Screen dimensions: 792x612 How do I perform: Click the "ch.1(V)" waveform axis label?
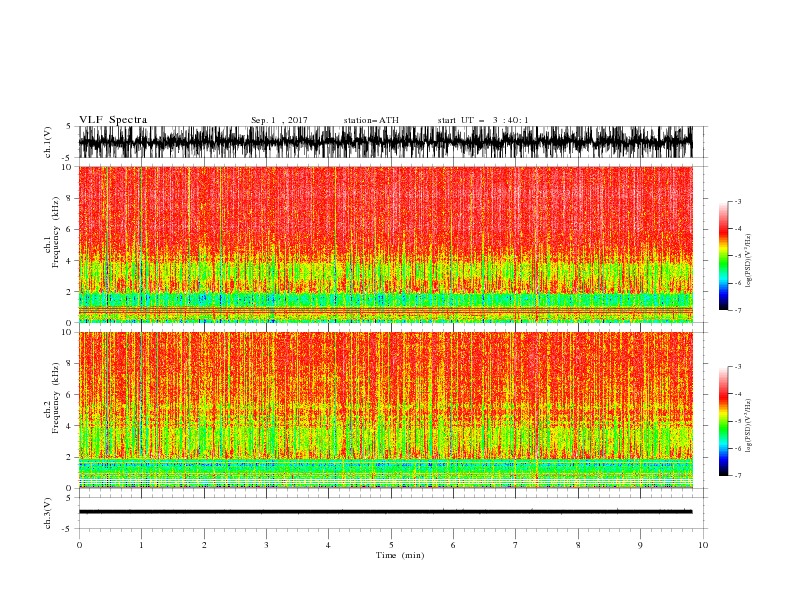click(48, 142)
